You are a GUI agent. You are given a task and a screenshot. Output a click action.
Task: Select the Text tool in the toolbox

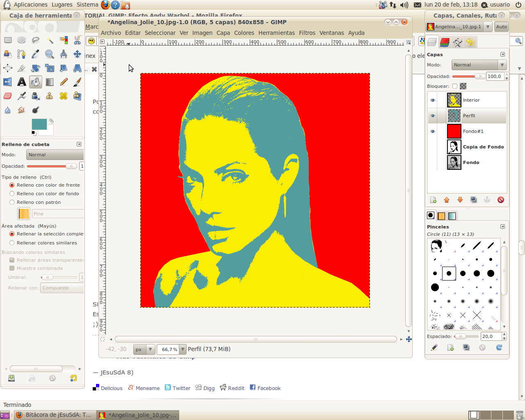(21, 82)
